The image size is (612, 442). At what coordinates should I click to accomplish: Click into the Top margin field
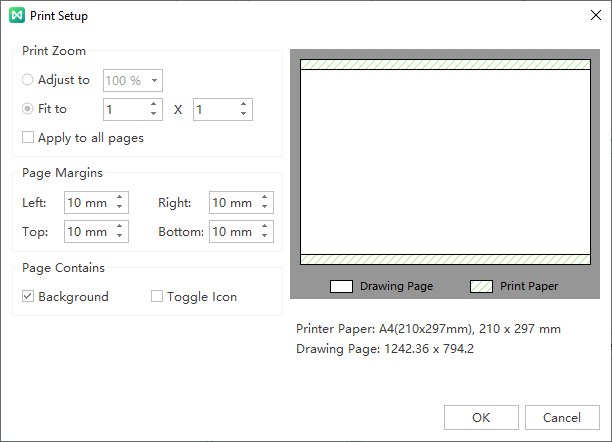click(x=96, y=232)
